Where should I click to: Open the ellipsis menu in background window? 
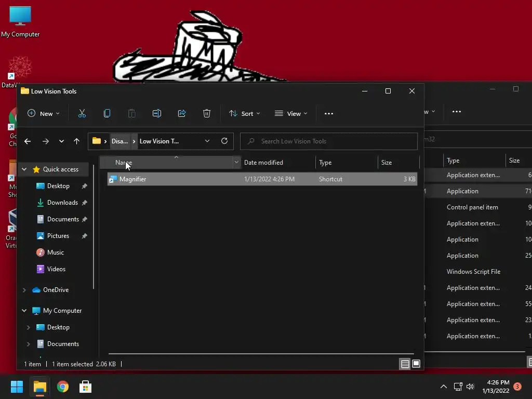[x=457, y=111]
